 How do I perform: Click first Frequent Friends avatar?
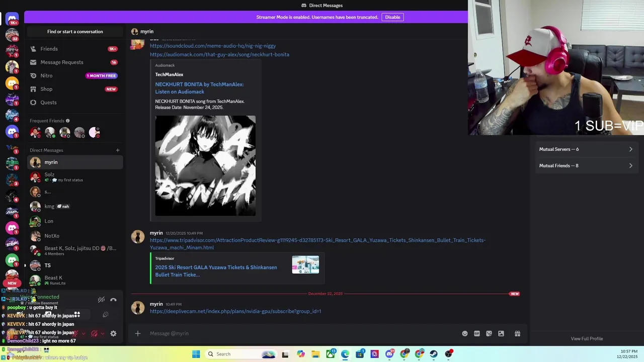35,133
